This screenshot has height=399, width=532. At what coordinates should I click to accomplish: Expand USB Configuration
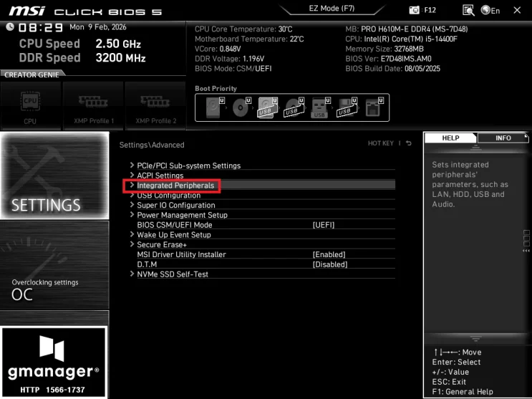point(262,196)
